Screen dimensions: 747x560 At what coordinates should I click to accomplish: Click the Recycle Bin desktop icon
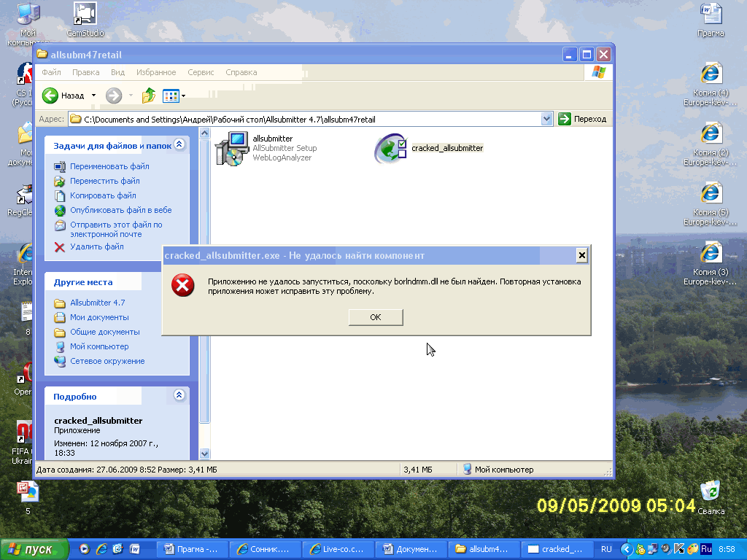click(x=710, y=492)
